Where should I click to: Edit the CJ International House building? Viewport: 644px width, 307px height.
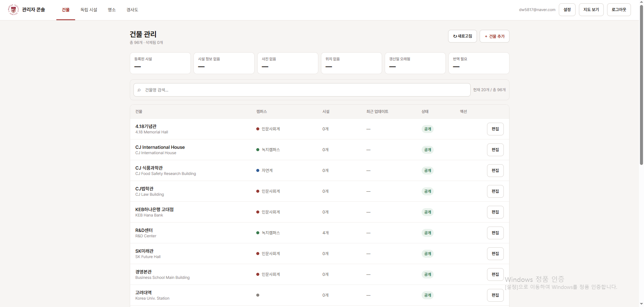(495, 150)
